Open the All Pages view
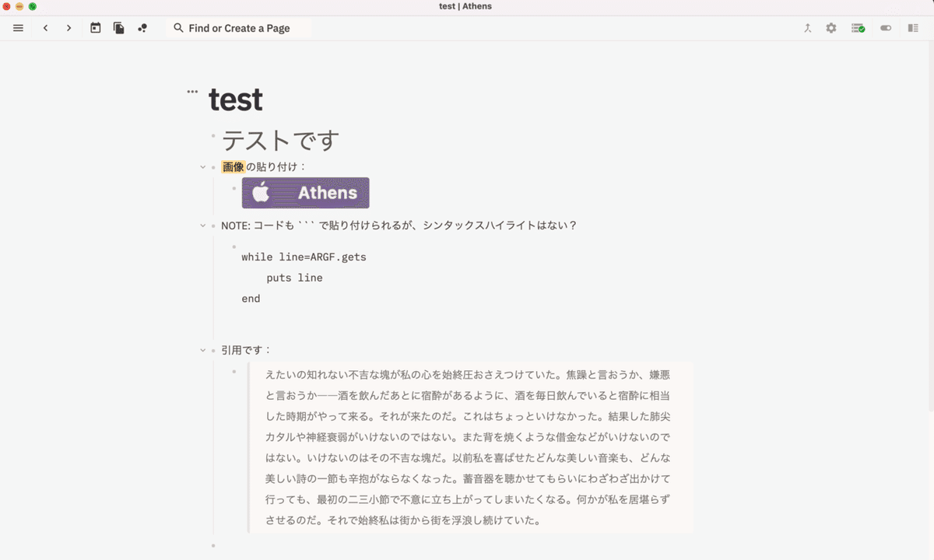The height and width of the screenshot is (560, 934). [118, 28]
